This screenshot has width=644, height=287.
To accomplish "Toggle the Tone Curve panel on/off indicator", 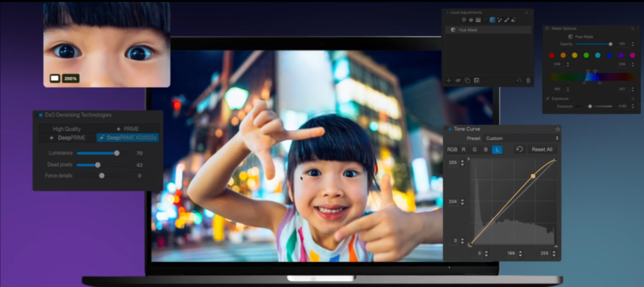I will pos(450,129).
